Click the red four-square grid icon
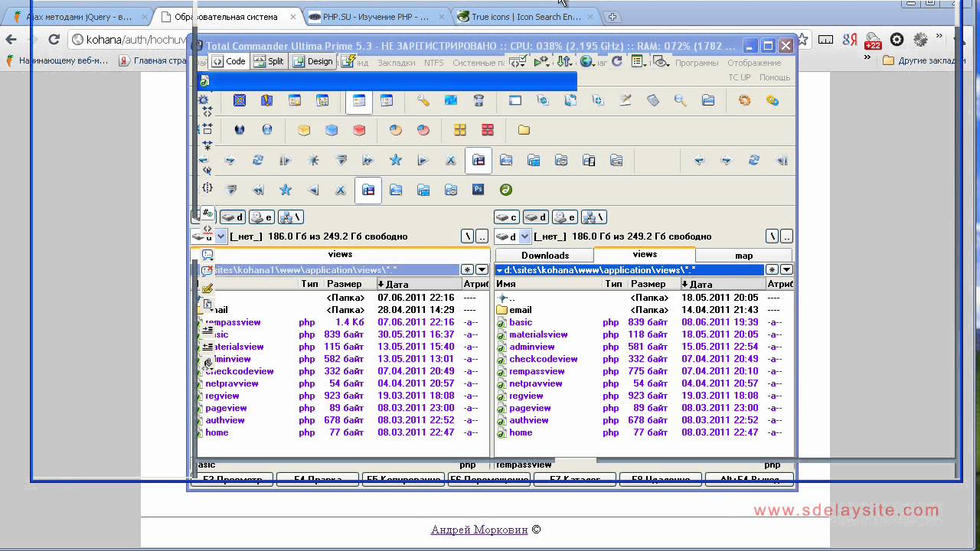980x551 pixels. pyautogui.click(x=488, y=130)
